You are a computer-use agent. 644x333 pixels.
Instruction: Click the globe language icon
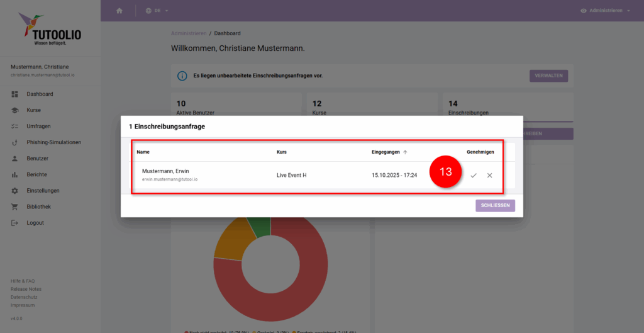point(148,11)
